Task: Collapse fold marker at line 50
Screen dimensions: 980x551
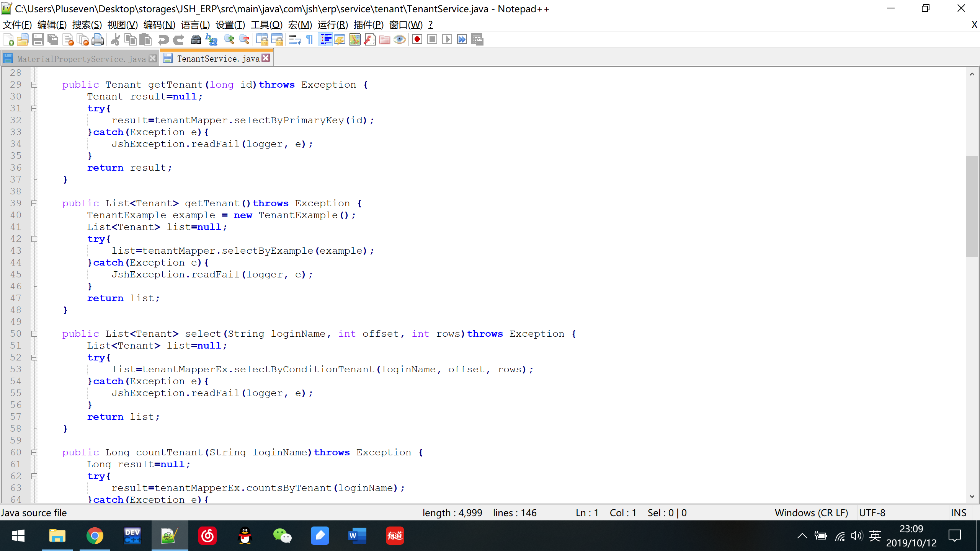Action: tap(34, 334)
